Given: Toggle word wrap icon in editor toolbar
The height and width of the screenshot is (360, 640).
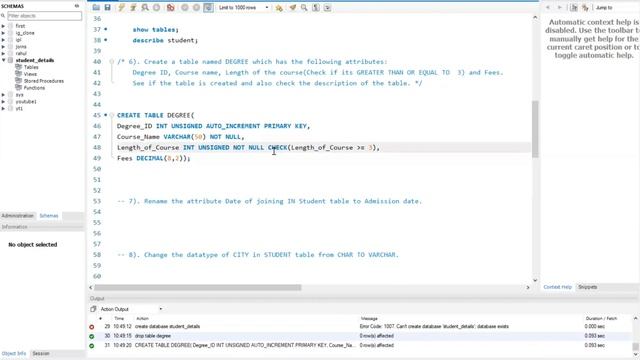Looking at the screenshot, I should tap(327, 8).
